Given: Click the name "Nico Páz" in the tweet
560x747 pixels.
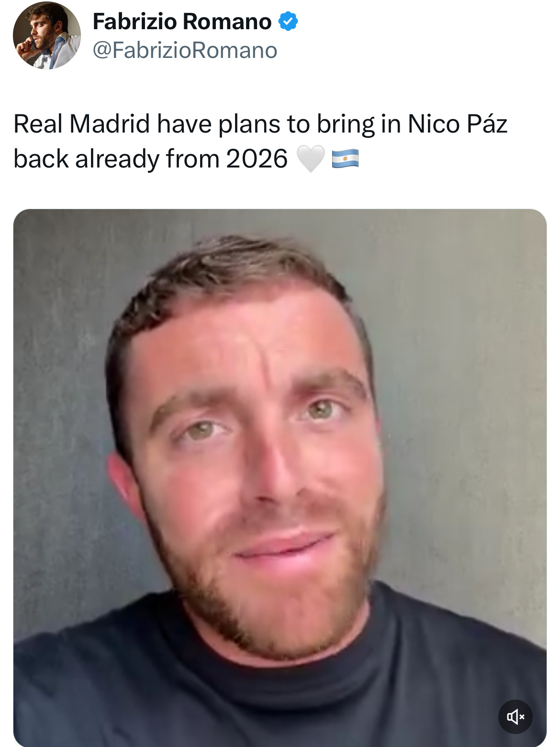Looking at the screenshot, I should tap(457, 124).
